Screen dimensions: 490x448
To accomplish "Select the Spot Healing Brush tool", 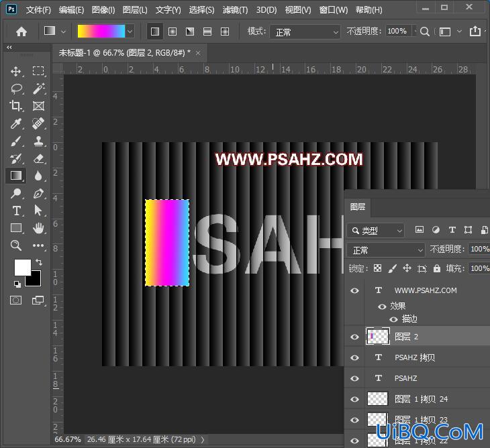I will 38,123.
